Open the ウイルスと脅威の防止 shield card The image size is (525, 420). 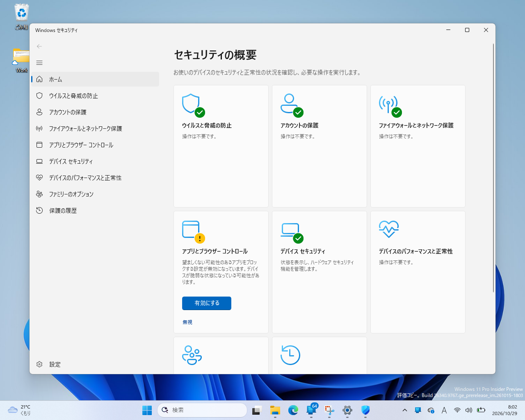tap(221, 146)
